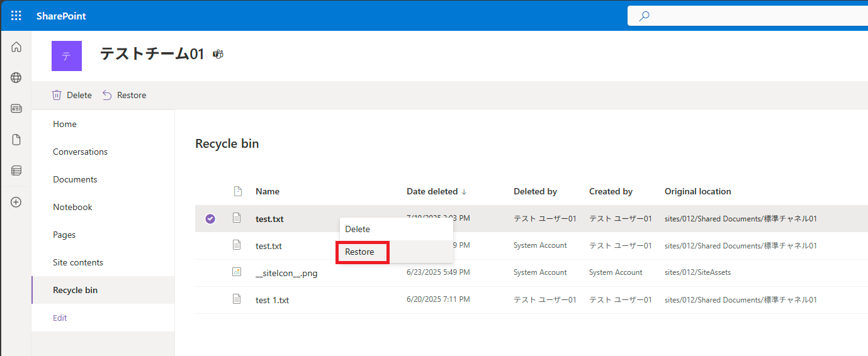
Task: Click date 6/23/2025 5:49 PM
Action: (438, 272)
